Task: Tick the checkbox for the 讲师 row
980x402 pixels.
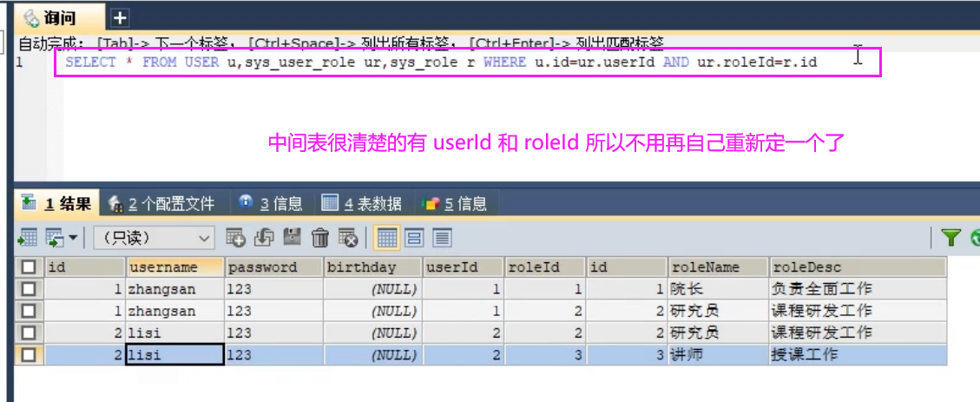Action: (29, 355)
